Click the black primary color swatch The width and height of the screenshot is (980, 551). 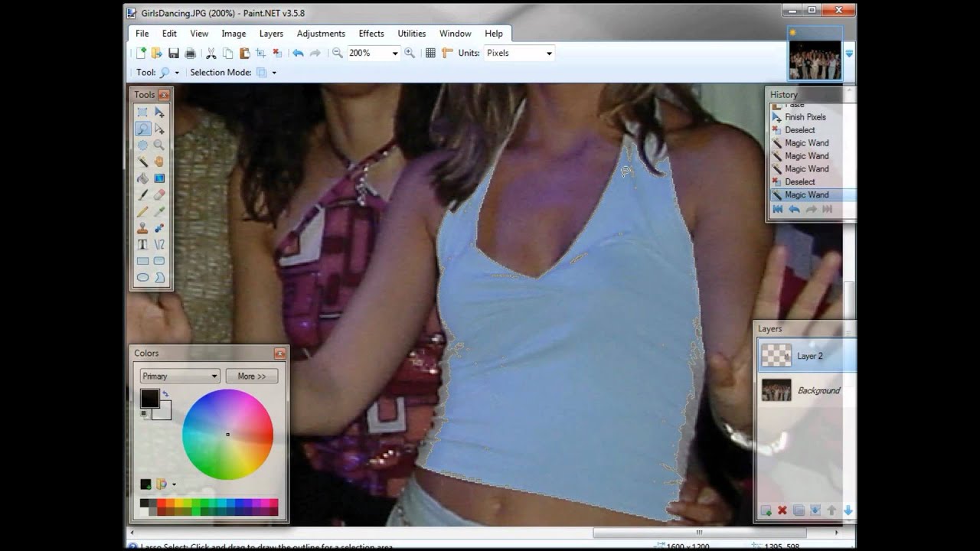tap(149, 398)
